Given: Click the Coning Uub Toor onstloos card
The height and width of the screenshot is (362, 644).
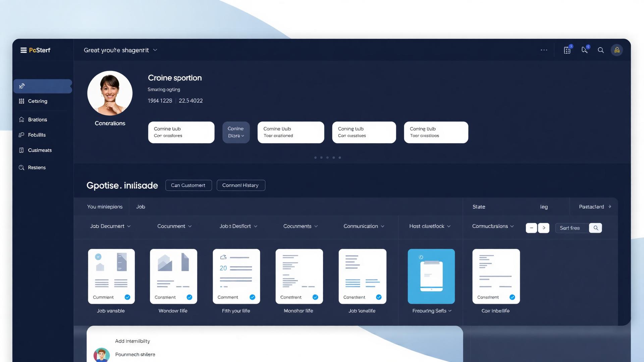Looking at the screenshot, I should point(436,132).
